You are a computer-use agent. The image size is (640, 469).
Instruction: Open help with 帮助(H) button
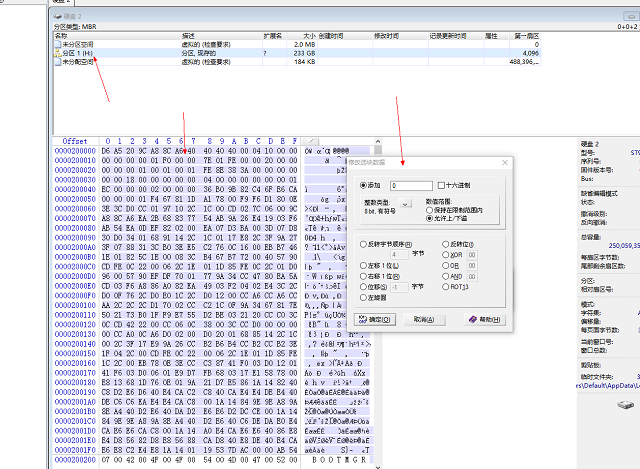484,319
